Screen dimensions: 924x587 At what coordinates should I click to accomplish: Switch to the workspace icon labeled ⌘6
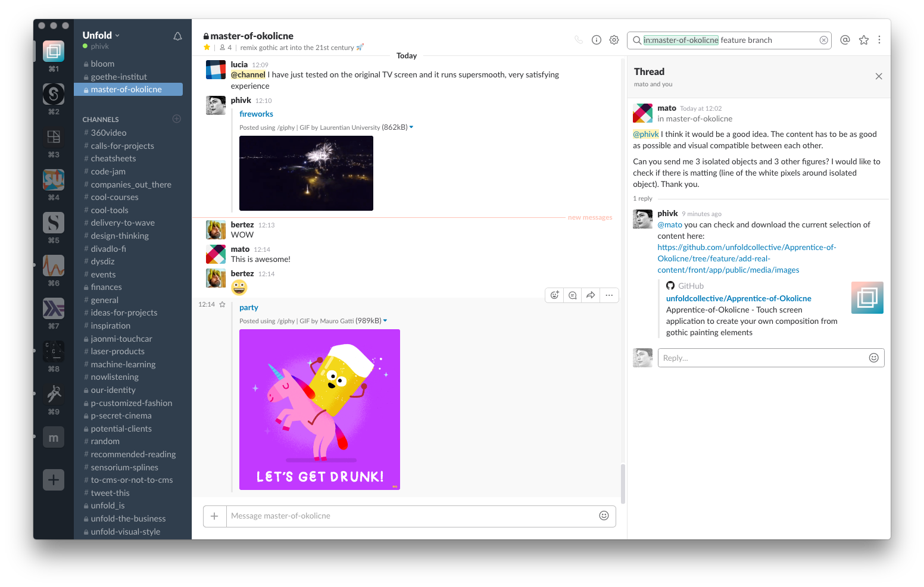pos(54,266)
